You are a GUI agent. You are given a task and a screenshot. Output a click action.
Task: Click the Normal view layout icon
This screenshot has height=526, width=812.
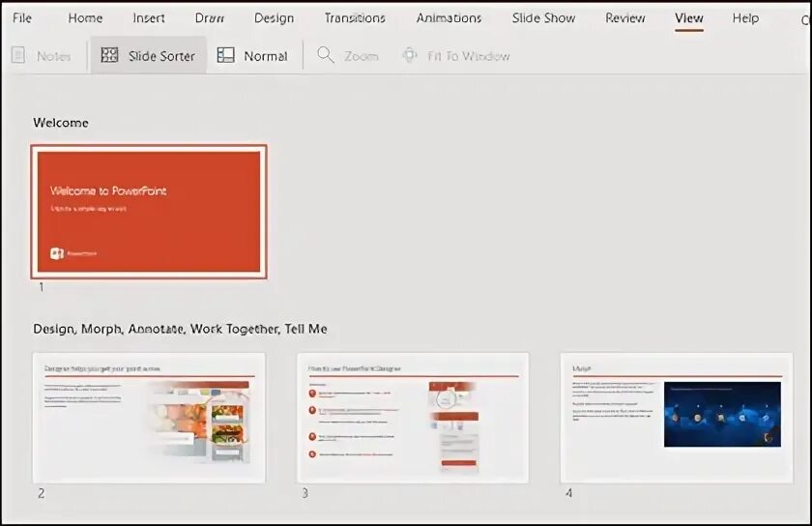tap(225, 55)
